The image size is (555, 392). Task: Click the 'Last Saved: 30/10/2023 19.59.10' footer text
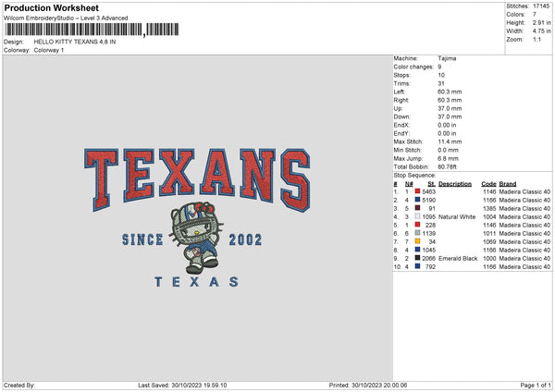(x=182, y=386)
